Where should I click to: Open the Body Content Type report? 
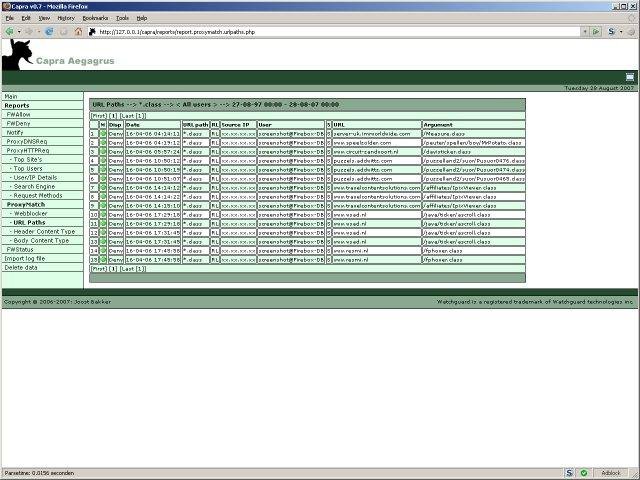[x=40, y=240]
